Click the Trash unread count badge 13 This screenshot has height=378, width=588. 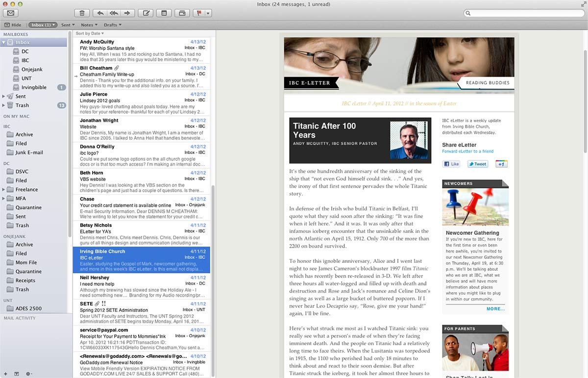tap(61, 105)
